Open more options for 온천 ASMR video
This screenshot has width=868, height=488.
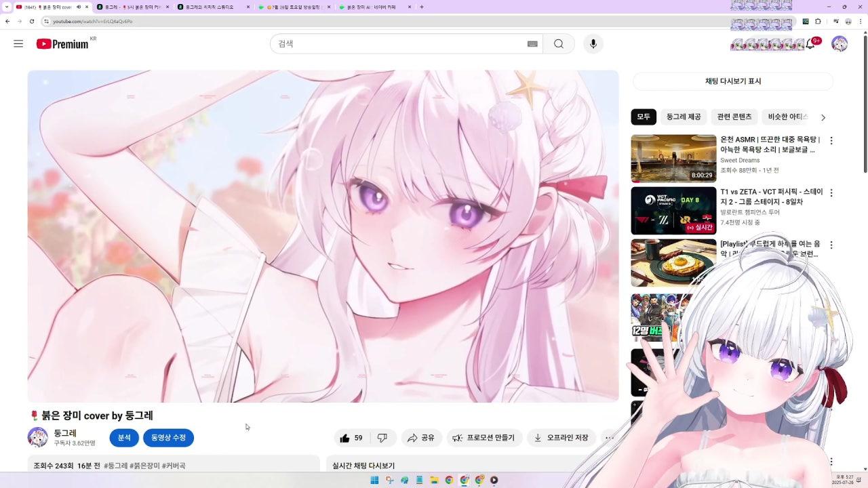pos(831,141)
